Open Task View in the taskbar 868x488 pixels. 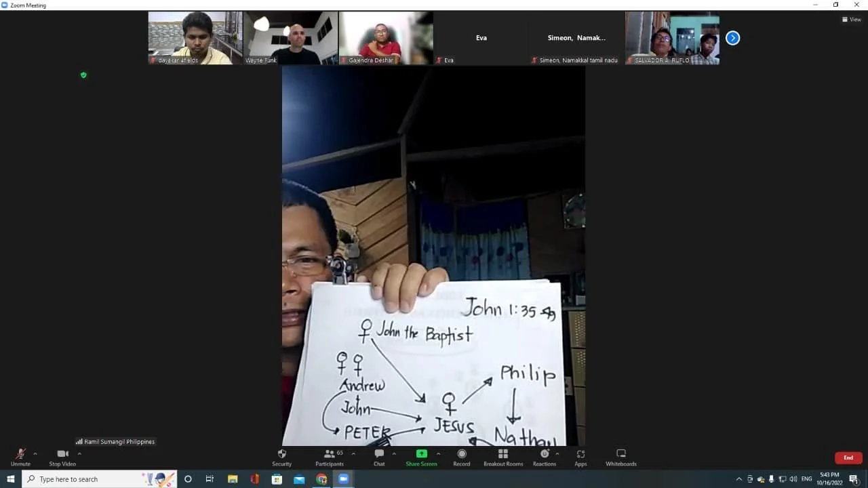pyautogui.click(x=210, y=479)
